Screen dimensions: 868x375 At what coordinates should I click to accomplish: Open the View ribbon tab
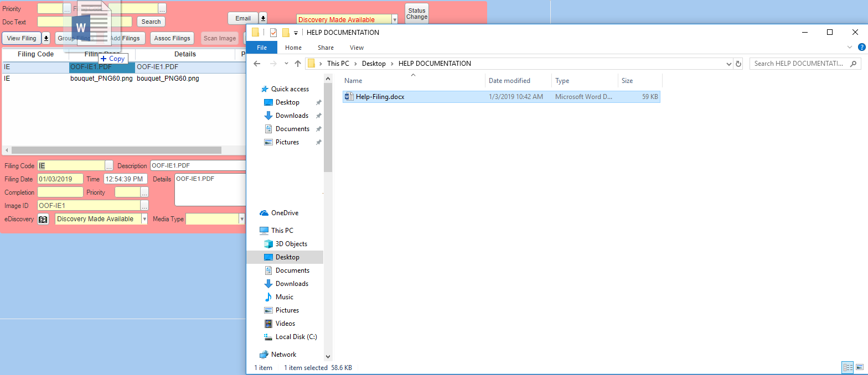(x=356, y=48)
